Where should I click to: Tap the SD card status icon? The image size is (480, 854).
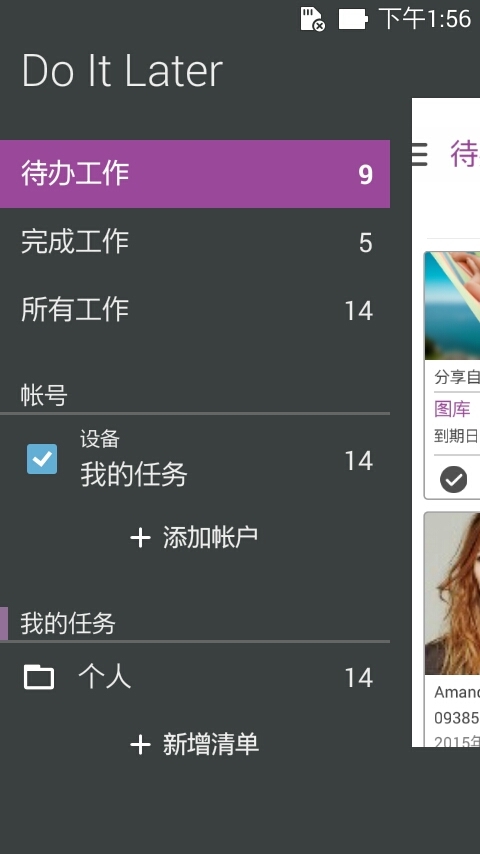coord(313,19)
